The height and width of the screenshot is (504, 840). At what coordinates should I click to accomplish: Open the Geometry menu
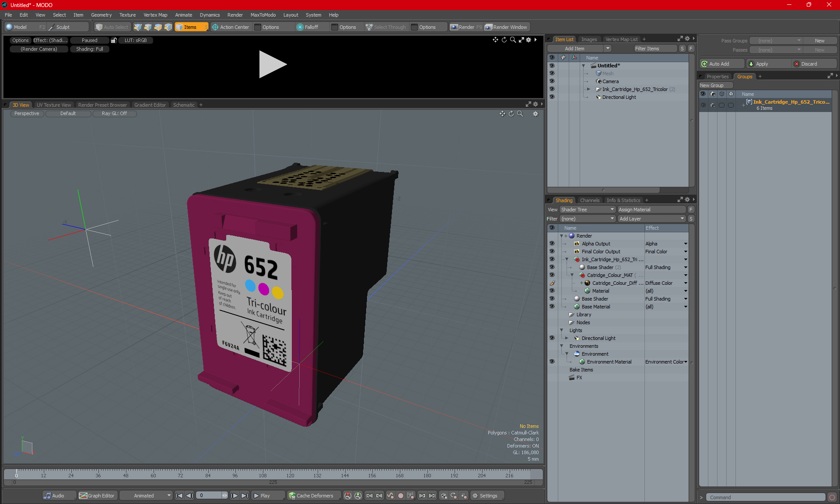tap(101, 15)
